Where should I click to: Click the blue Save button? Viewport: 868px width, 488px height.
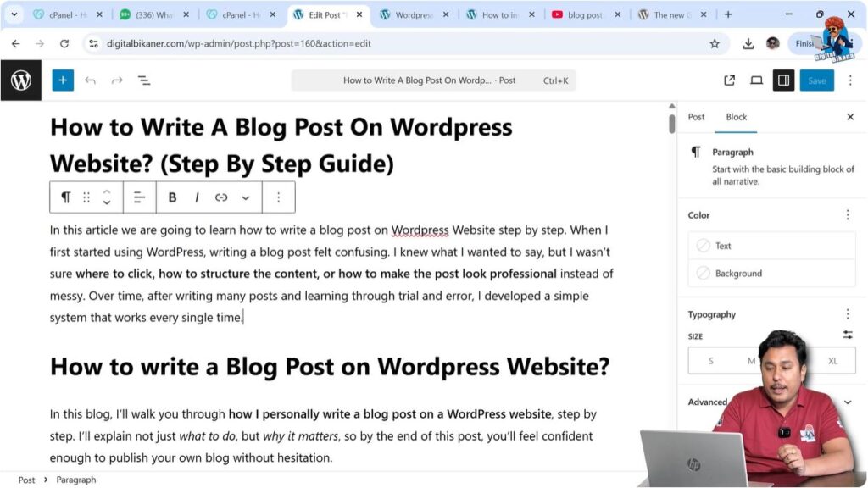point(816,80)
